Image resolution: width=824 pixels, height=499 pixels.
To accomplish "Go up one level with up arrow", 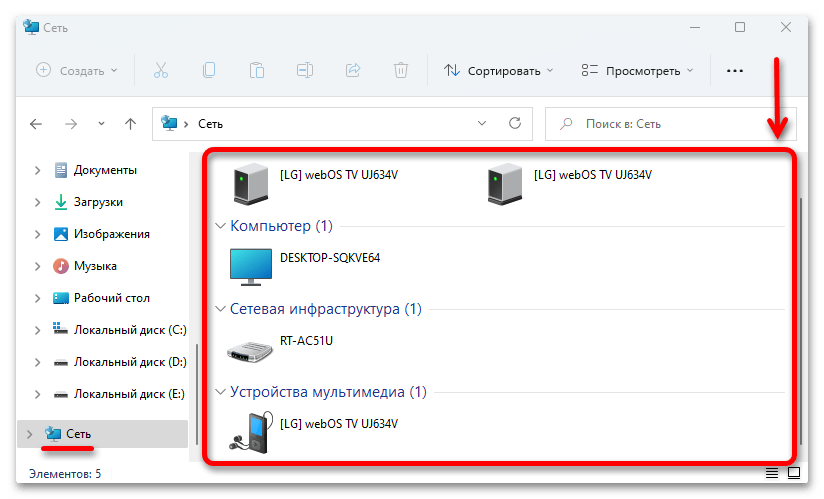I will 130,124.
